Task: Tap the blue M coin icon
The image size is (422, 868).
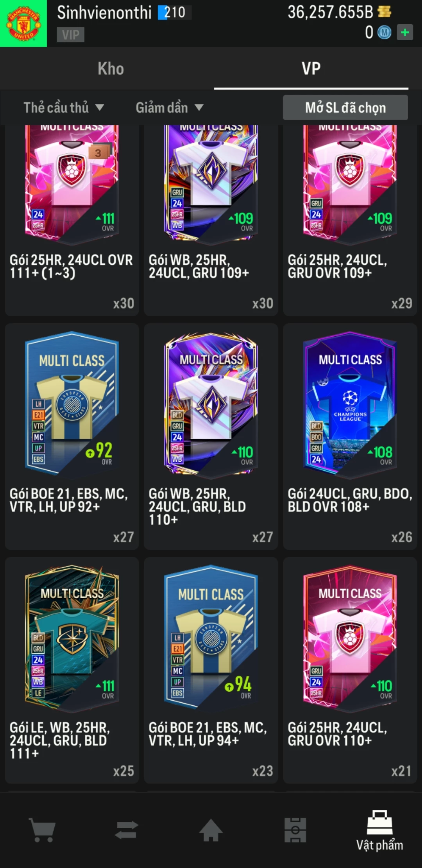Action: (x=384, y=32)
